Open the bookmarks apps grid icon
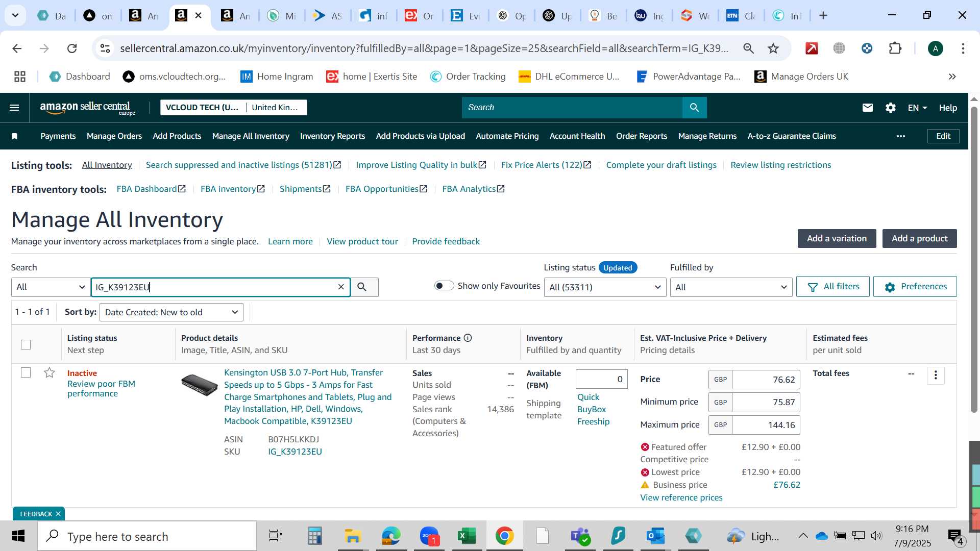This screenshot has width=980, height=551. tap(20, 77)
